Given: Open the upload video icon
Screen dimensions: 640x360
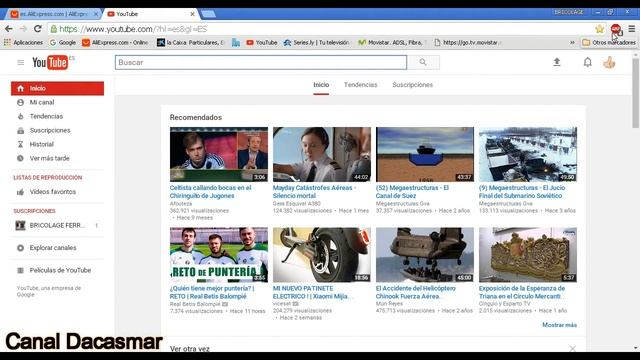Looking at the screenshot, I should [x=556, y=62].
